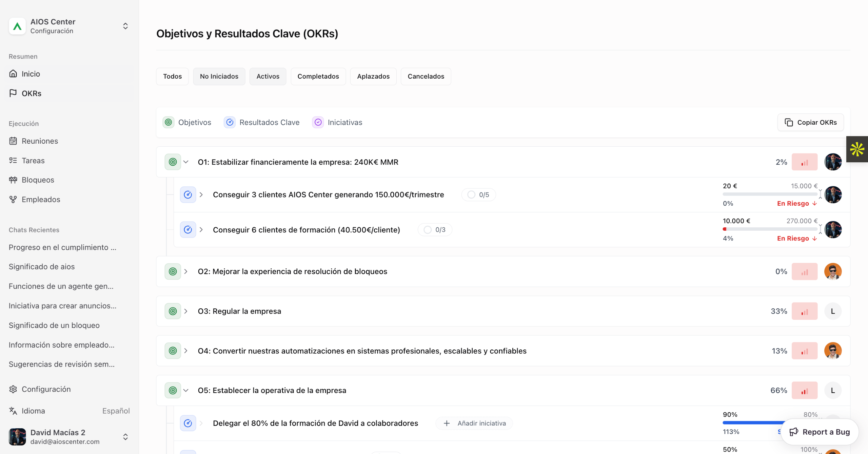The image size is (868, 454).
Task: Open the Bloqueos section icon
Action: pos(13,180)
